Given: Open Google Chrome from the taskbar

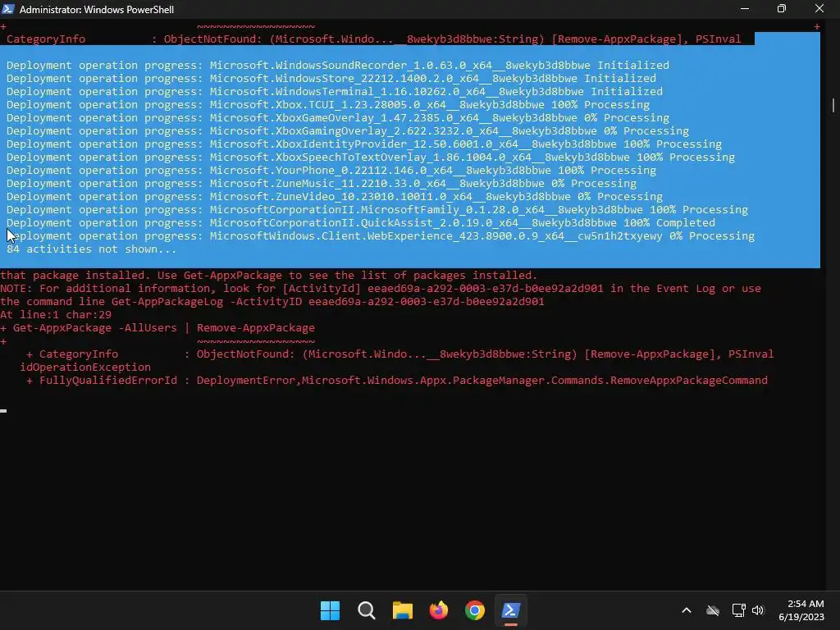Looking at the screenshot, I should coord(475,610).
